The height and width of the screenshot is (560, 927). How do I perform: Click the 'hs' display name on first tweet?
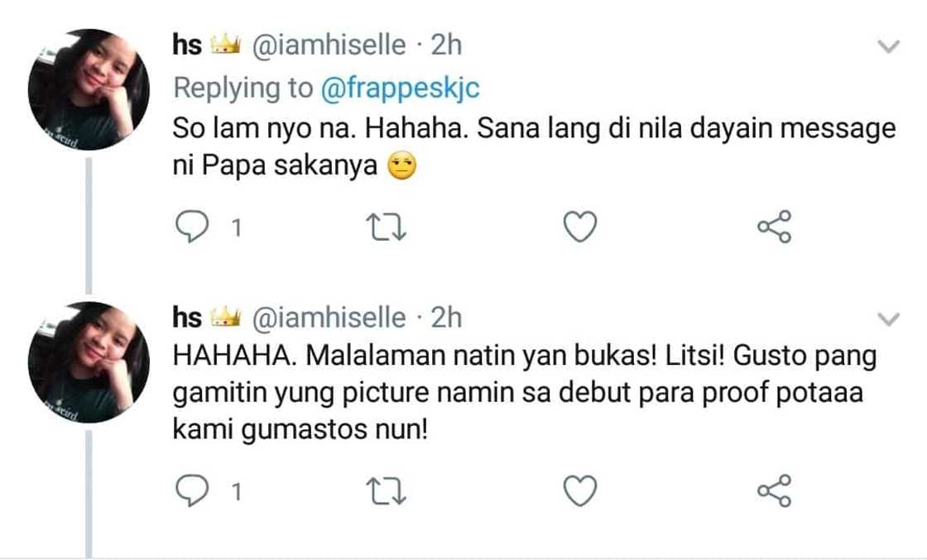(187, 45)
